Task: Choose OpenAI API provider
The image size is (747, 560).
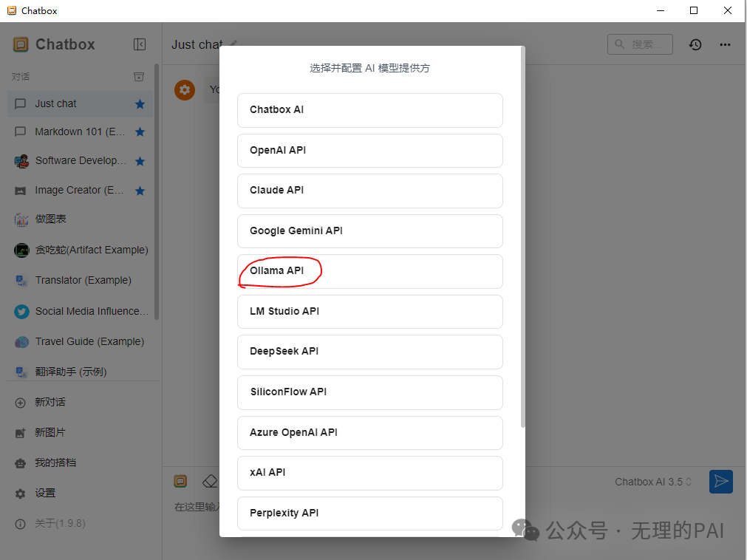Action: point(369,151)
